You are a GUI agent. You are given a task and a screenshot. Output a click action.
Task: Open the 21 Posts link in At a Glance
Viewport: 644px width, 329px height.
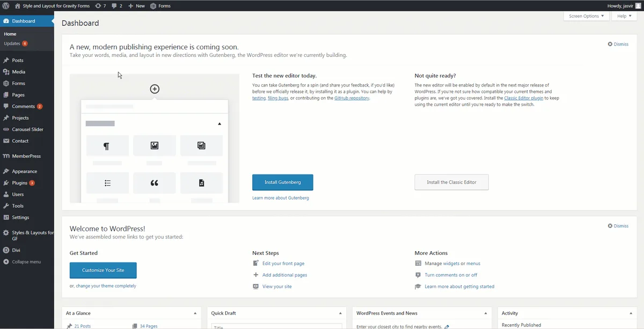(x=83, y=326)
